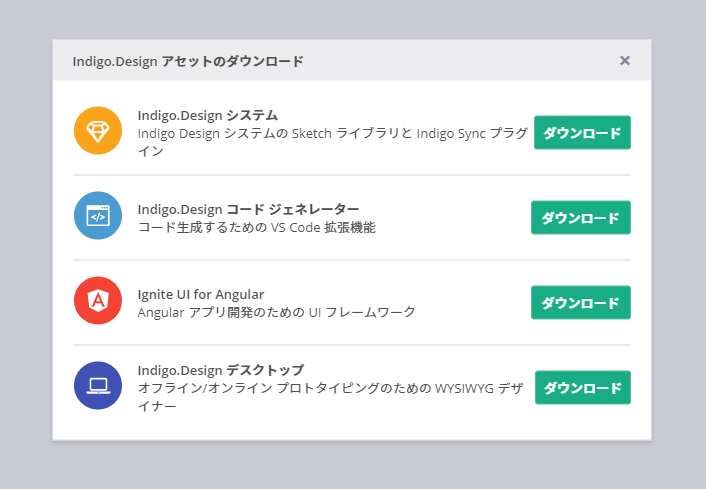Screen dimensions: 706x489
Task: Download the Indigo.Design コード ジェネレーター extension
Action: click(580, 217)
